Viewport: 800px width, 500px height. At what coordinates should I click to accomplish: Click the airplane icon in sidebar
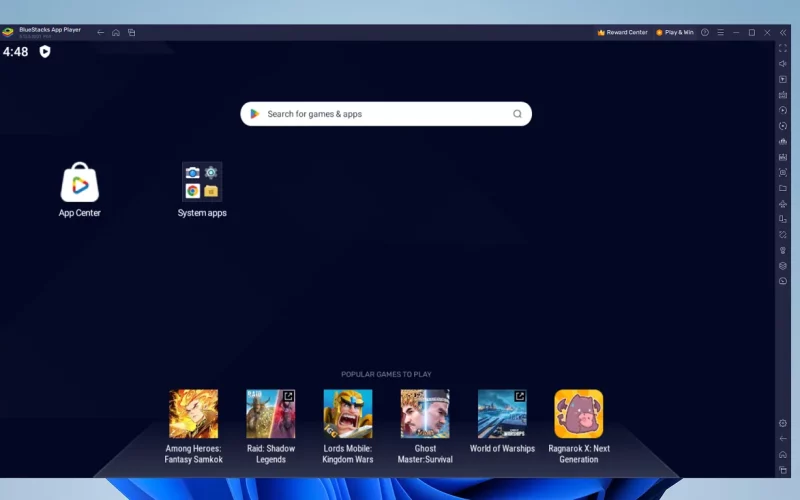tap(783, 204)
